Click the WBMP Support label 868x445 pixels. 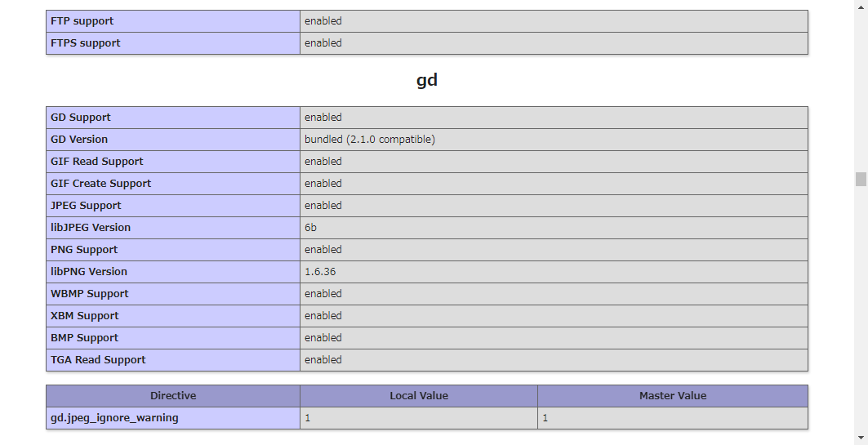click(90, 294)
